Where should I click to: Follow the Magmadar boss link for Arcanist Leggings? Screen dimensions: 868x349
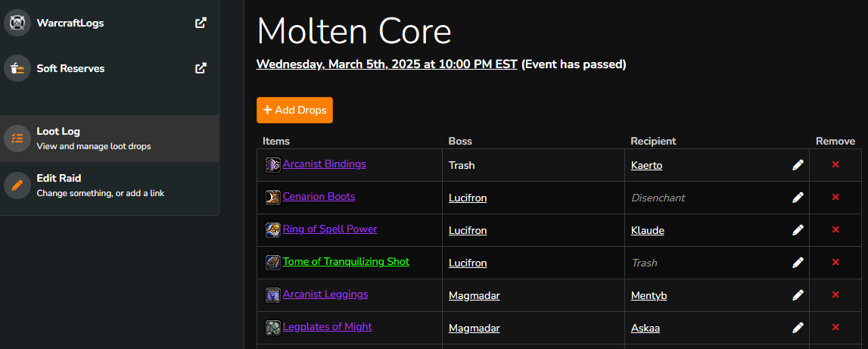point(474,295)
